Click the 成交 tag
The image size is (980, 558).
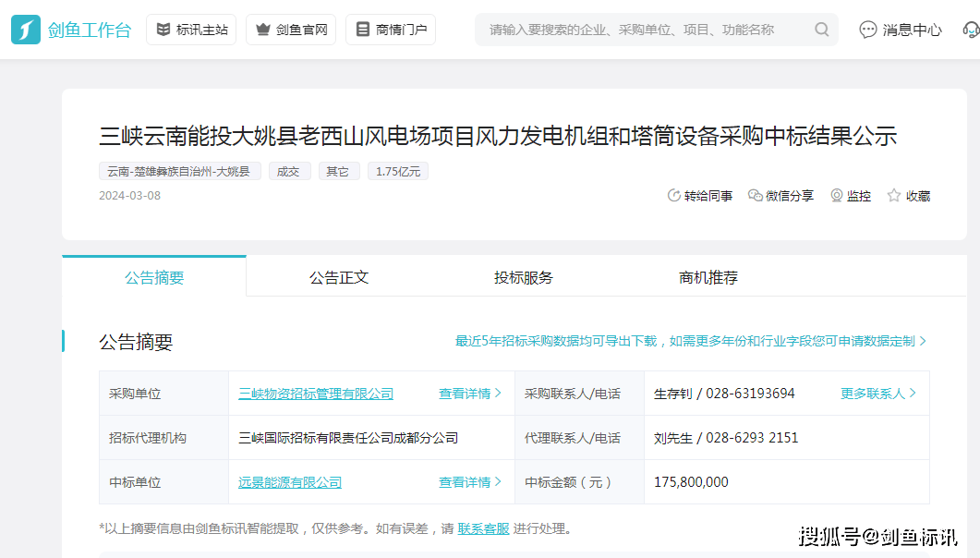click(289, 171)
